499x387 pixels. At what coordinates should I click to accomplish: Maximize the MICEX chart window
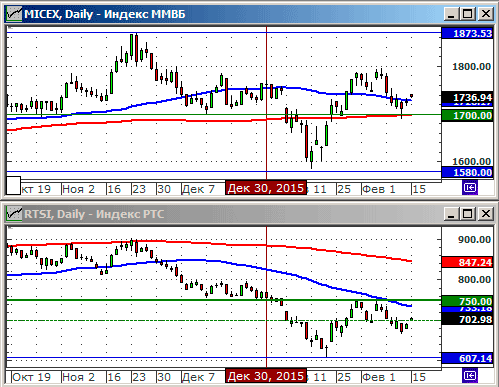[468, 14]
